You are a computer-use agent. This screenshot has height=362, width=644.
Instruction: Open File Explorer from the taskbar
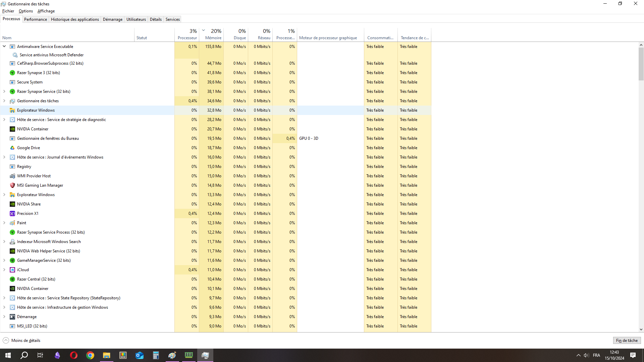coord(107,355)
